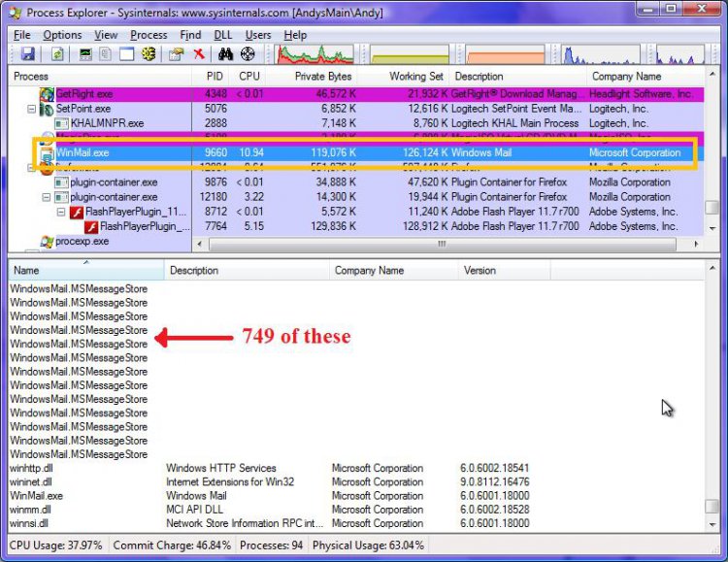The height and width of the screenshot is (562, 728).
Task: Sort by the Process column header
Action: coord(100,76)
